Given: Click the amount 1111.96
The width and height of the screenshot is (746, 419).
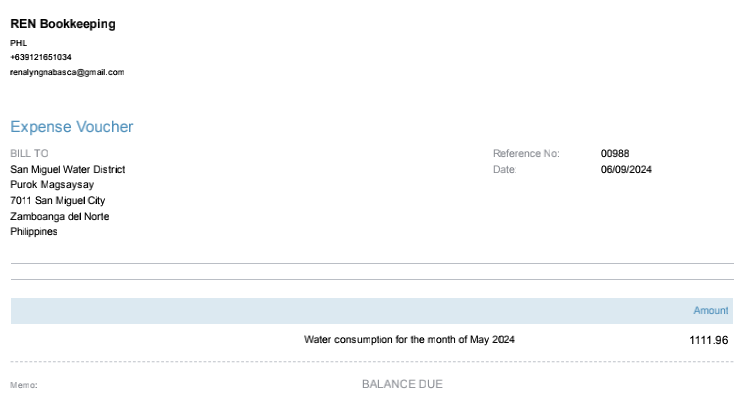Looking at the screenshot, I should click(709, 340).
